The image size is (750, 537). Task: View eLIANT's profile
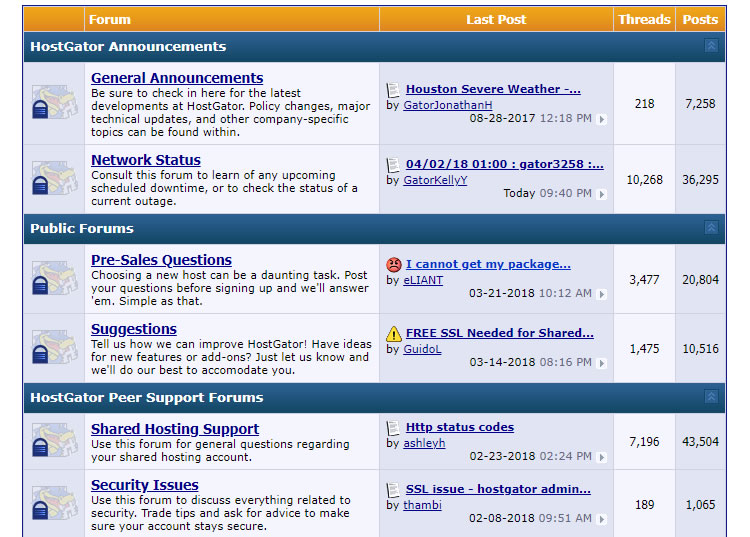click(423, 280)
